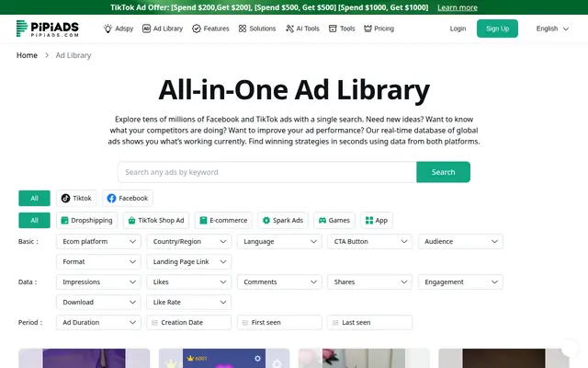Image resolution: width=588 pixels, height=368 pixels.
Task: Open the Engagement dropdown
Action: [x=460, y=282]
